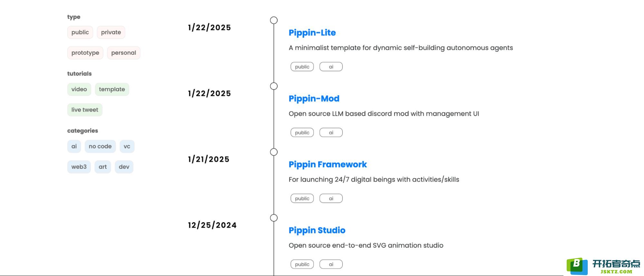Toggle the prototype filter chip

pos(85,53)
